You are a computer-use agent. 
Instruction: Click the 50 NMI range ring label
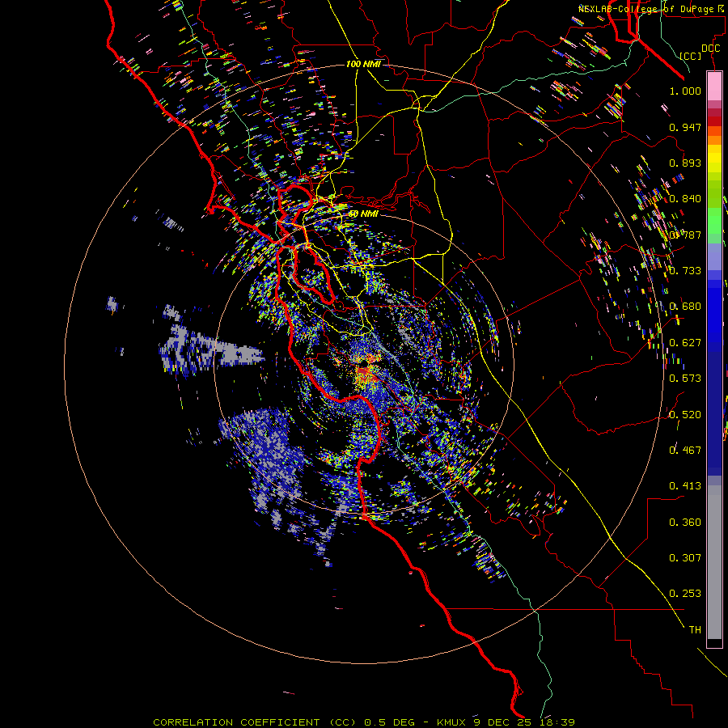[363, 214]
